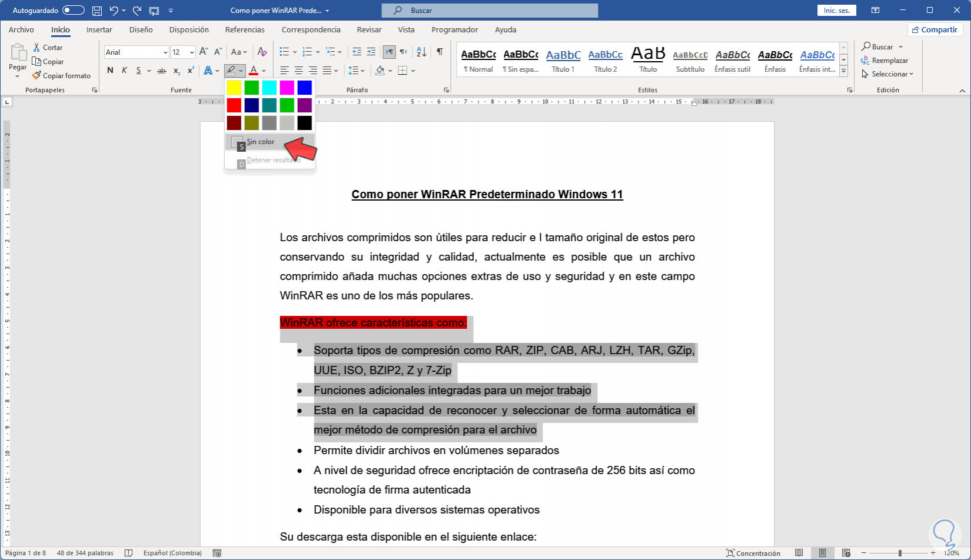This screenshot has height=560, width=971.
Task: Open the Referencias tab
Action: [x=245, y=30]
